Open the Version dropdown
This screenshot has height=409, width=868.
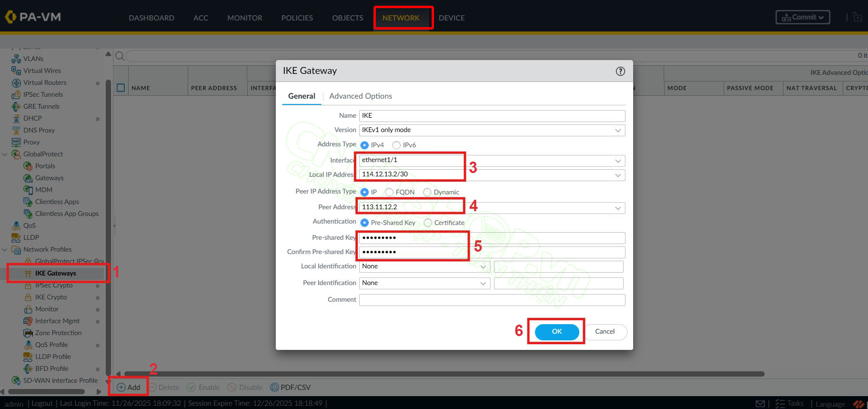[x=617, y=130]
